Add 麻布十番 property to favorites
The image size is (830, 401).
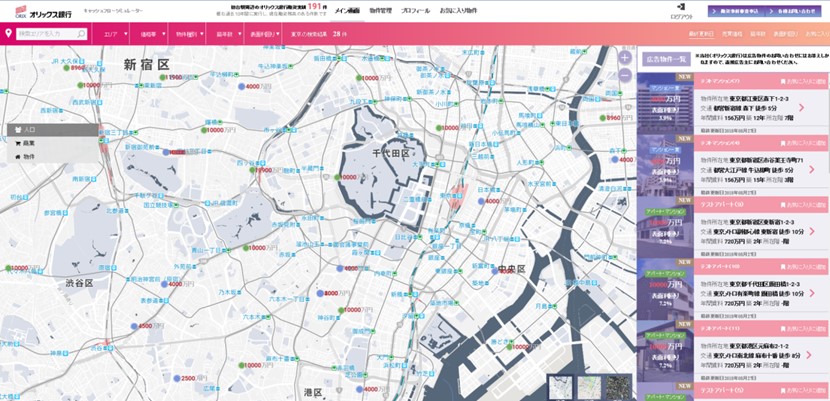pyautogui.click(x=803, y=329)
